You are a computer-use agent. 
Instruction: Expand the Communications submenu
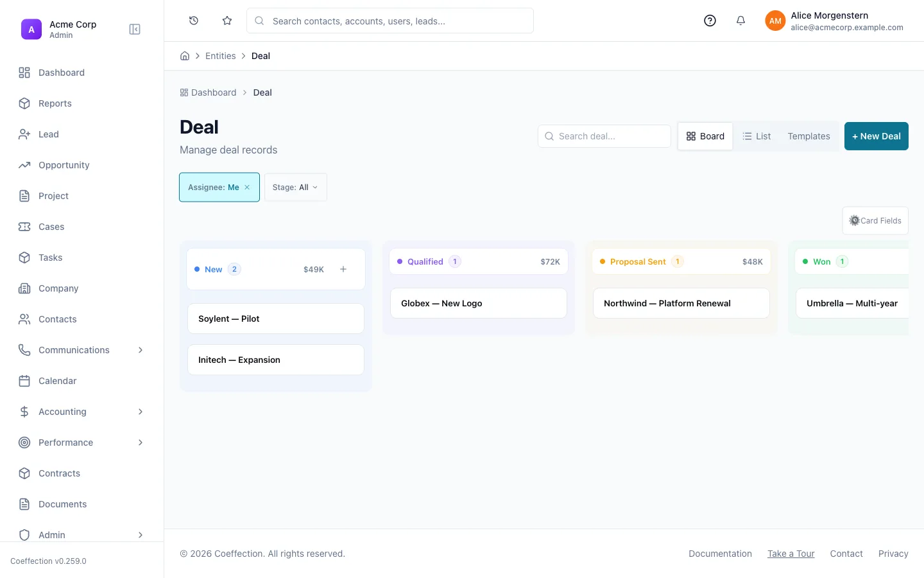pos(141,350)
